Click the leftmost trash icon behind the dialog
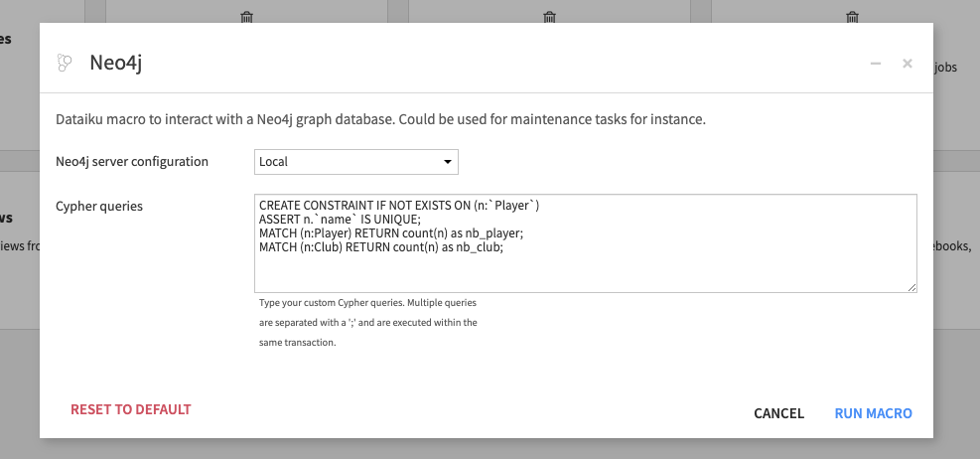Viewport: 980px width, 459px height. (x=247, y=17)
